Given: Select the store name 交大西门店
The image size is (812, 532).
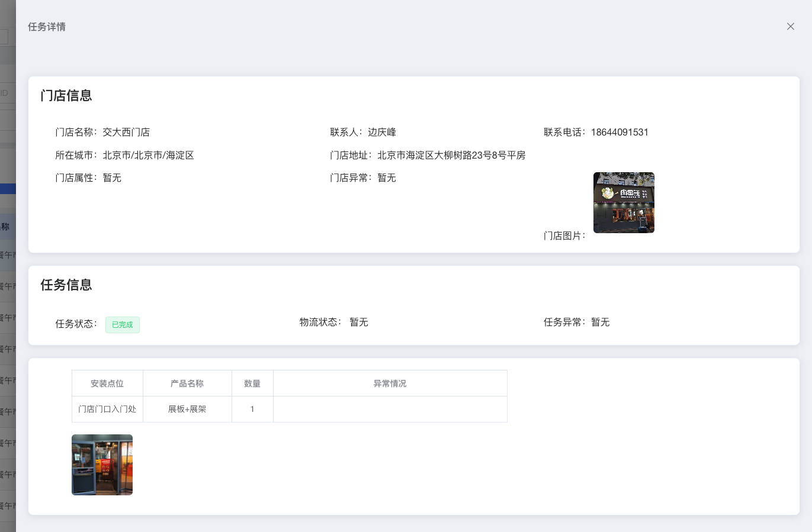Looking at the screenshot, I should 126,132.
